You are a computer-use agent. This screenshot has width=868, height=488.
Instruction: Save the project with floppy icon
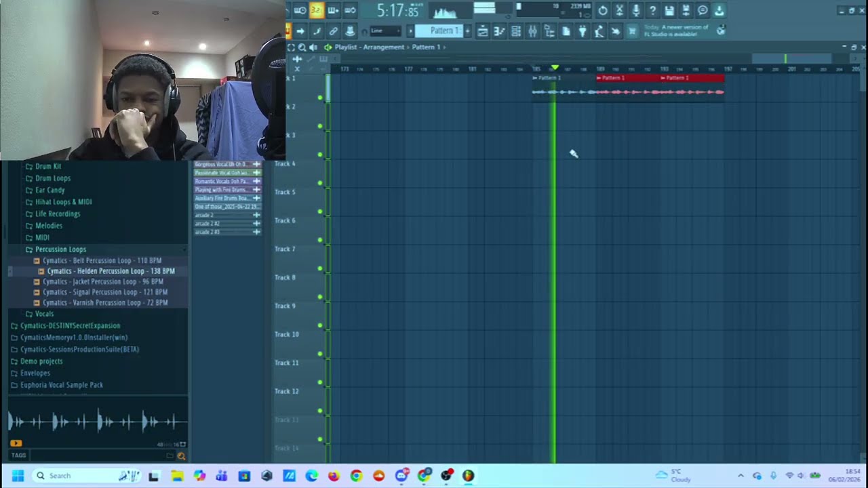[669, 11]
